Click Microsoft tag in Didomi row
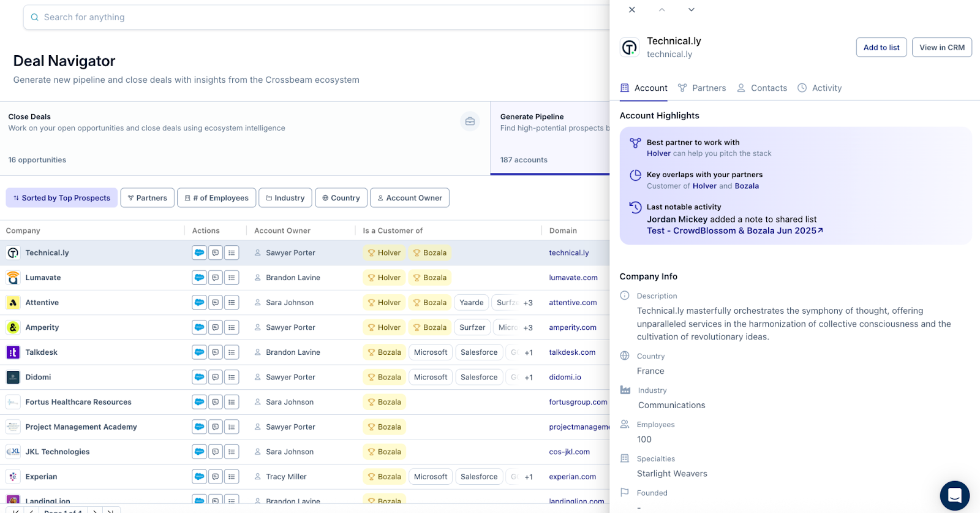Image resolution: width=980 pixels, height=513 pixels. [x=431, y=377]
